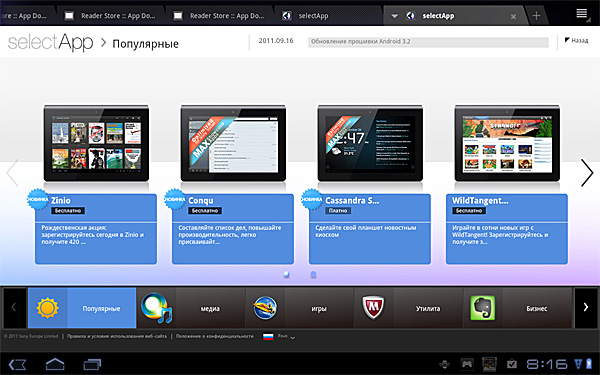Screen dimensions: 600x375
Task: Show next apps with right chevron
Action: click(x=587, y=173)
